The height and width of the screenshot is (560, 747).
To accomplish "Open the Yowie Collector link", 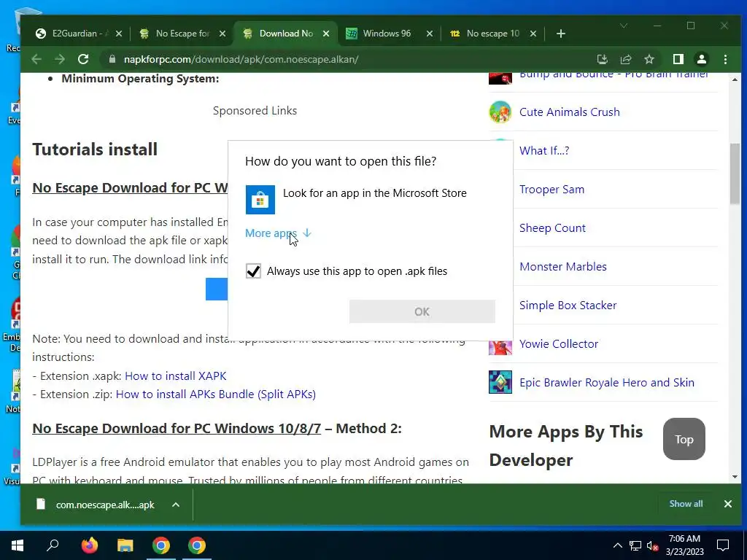I will (558, 343).
